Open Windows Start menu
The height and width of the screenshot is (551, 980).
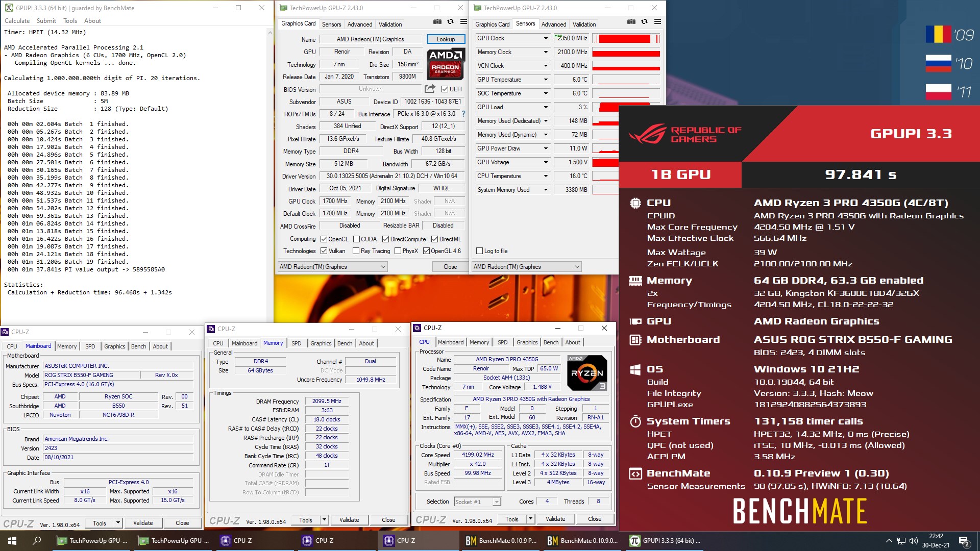click(x=12, y=540)
